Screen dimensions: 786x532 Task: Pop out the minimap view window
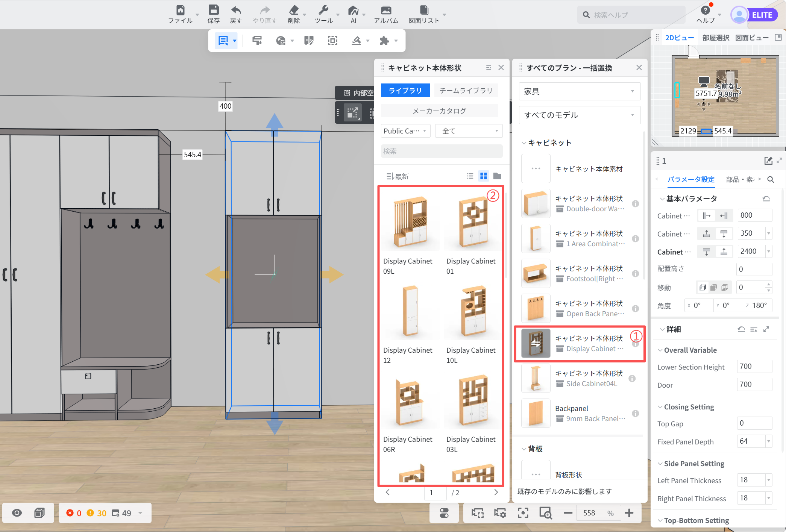(778, 37)
